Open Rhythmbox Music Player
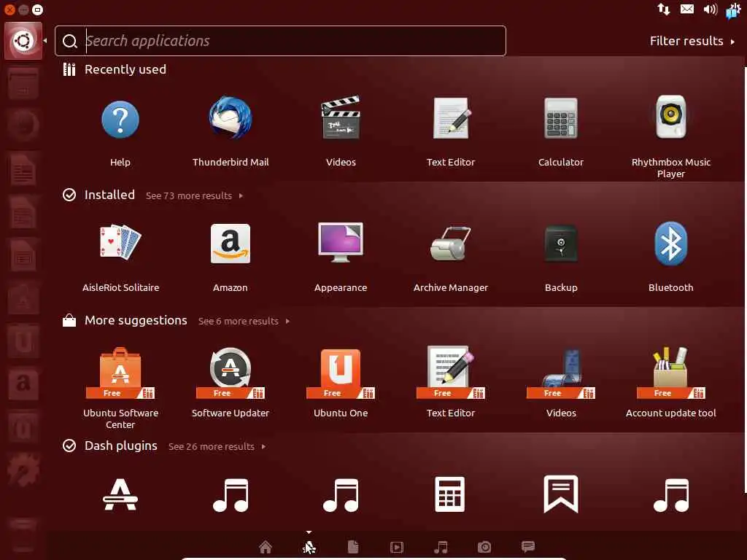Image resolution: width=747 pixels, height=560 pixels. point(671,117)
